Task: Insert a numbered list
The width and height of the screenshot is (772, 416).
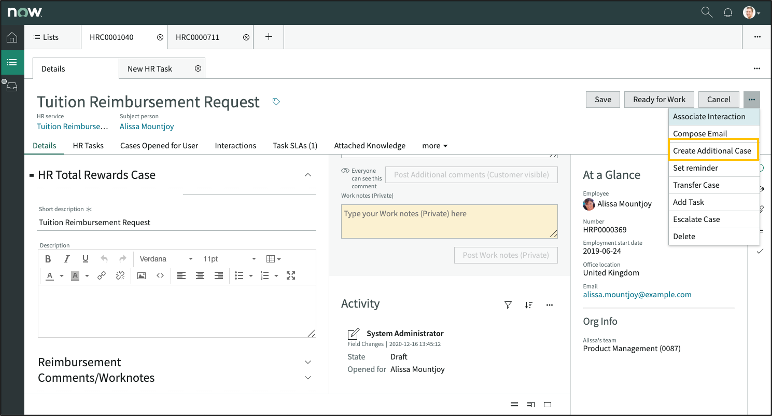Action: [264, 276]
